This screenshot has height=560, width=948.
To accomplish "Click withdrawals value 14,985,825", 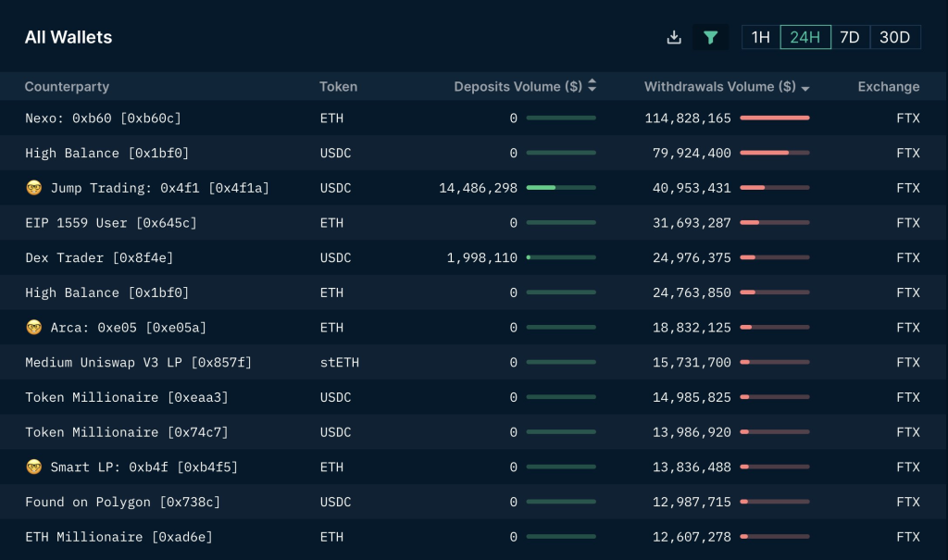I will (692, 397).
